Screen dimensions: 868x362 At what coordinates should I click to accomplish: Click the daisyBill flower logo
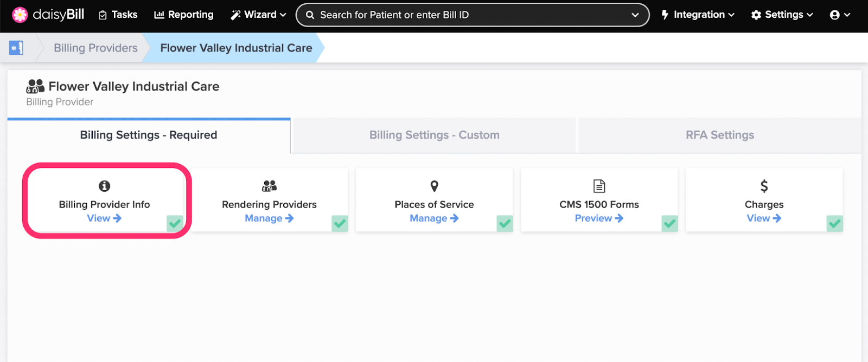click(x=20, y=15)
